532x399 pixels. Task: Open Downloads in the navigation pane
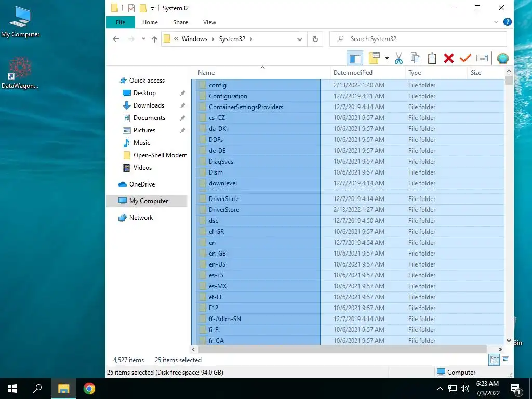(149, 105)
